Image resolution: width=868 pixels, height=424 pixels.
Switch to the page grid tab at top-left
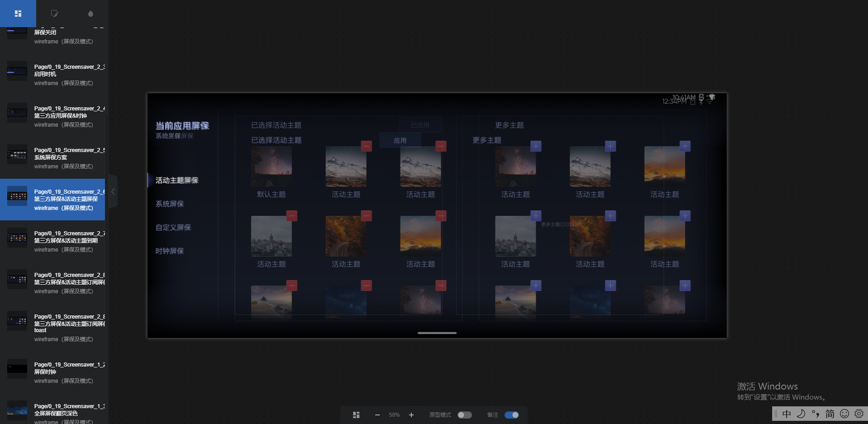[x=18, y=14]
